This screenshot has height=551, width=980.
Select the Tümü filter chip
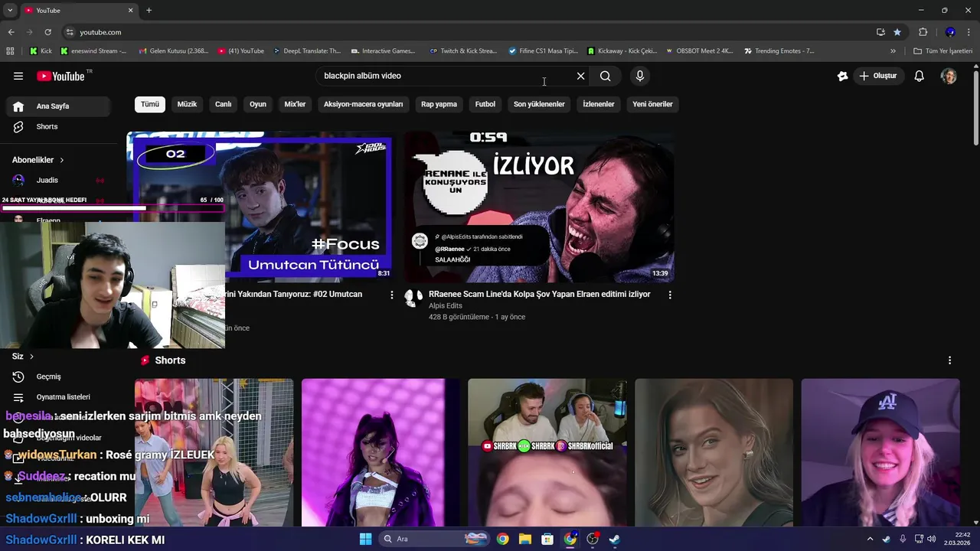pos(150,104)
